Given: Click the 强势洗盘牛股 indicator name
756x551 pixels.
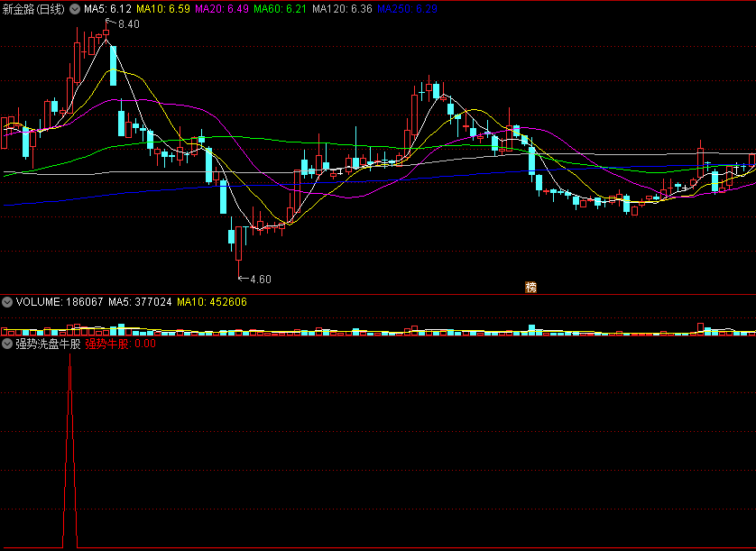Looking at the screenshot, I should coord(48,344).
